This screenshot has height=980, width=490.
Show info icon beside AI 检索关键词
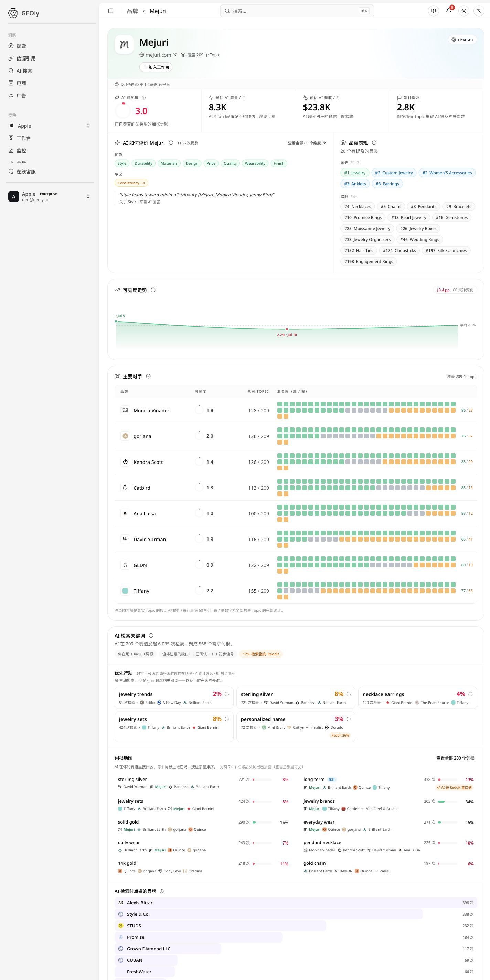[x=151, y=635]
